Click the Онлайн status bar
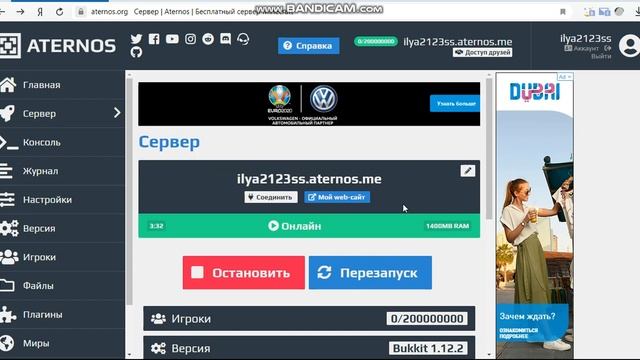The width and height of the screenshot is (640, 360). [x=309, y=226]
